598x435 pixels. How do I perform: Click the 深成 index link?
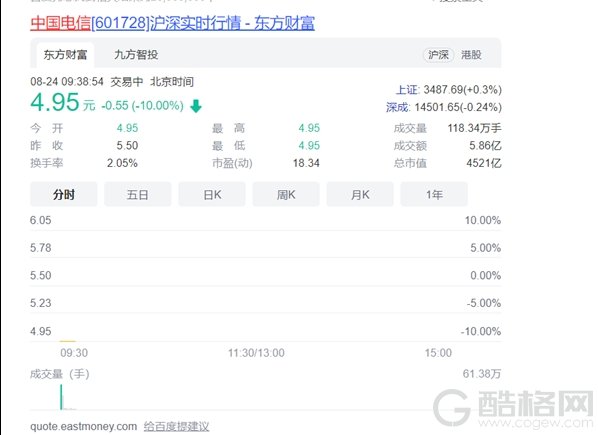click(397, 108)
